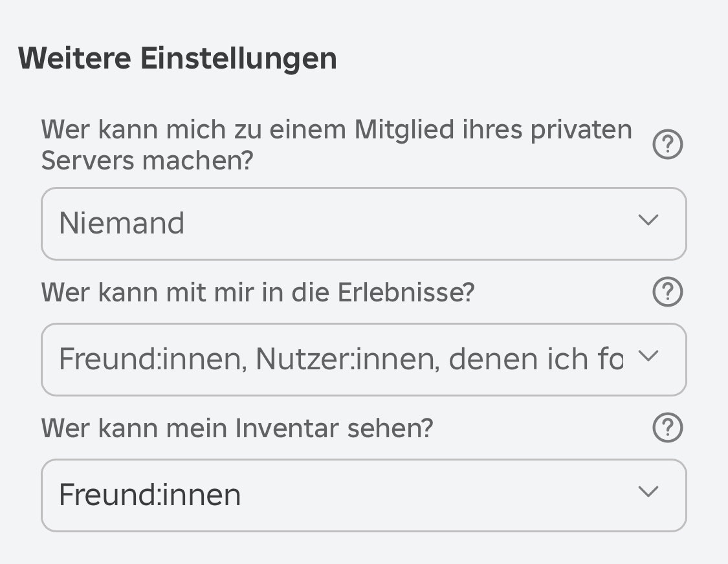The height and width of the screenshot is (564, 728).
Task: Click the 'Weitere Einstellungen' heading
Action: pos(177,58)
